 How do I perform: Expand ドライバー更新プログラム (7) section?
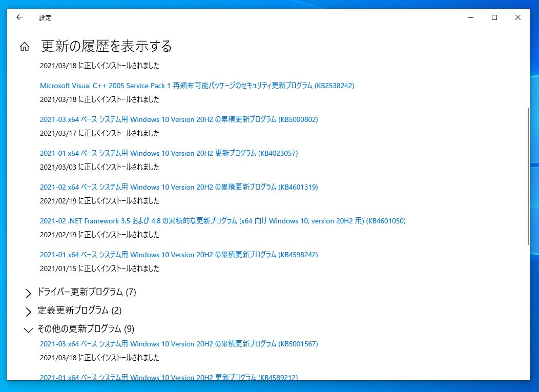(81, 292)
